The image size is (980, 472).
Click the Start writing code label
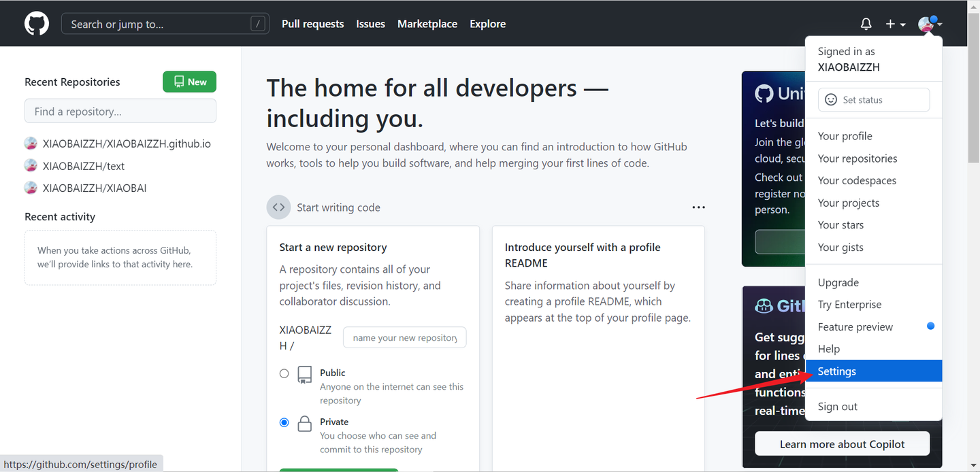coord(338,207)
